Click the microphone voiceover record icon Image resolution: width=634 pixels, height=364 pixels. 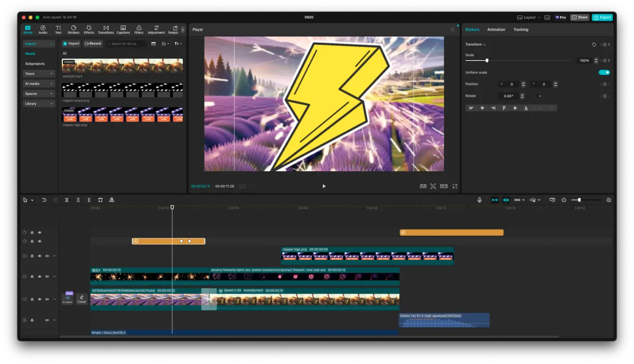pyautogui.click(x=480, y=200)
